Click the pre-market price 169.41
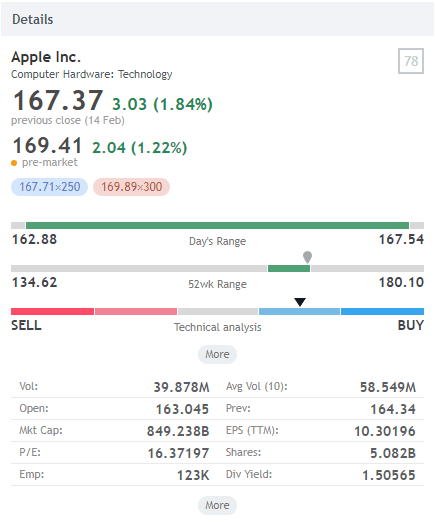 47,146
